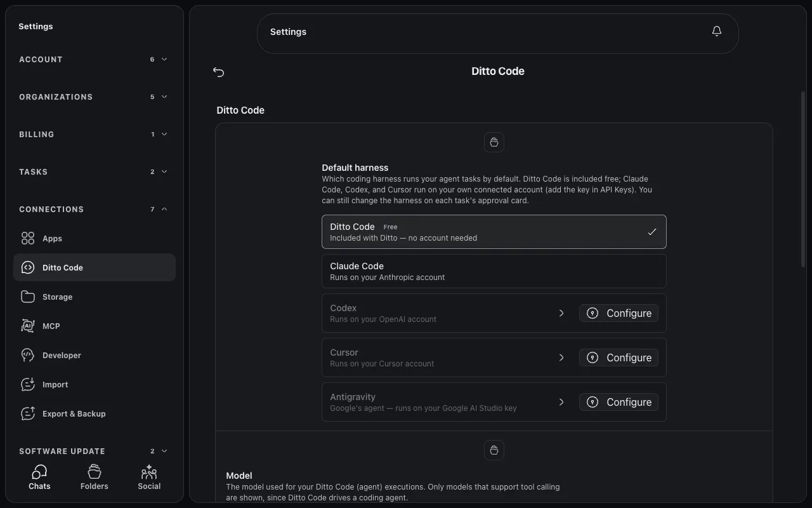
Task: Click the notification bell icon
Action: pyautogui.click(x=717, y=31)
